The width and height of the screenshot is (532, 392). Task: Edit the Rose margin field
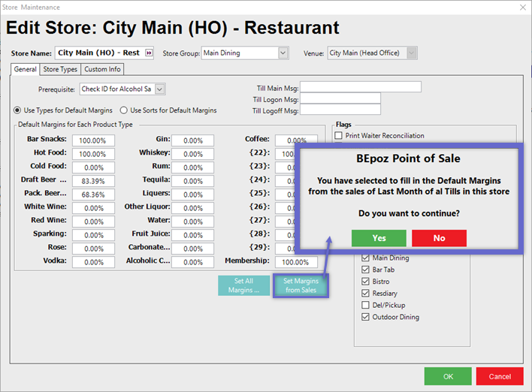(93, 249)
